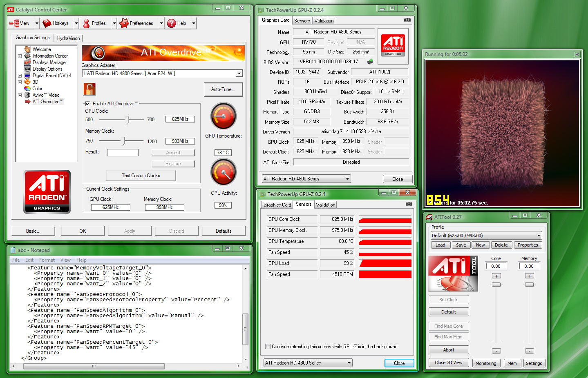Open Notepad File menu
This screenshot has width=588, height=378.
pyautogui.click(x=16, y=260)
